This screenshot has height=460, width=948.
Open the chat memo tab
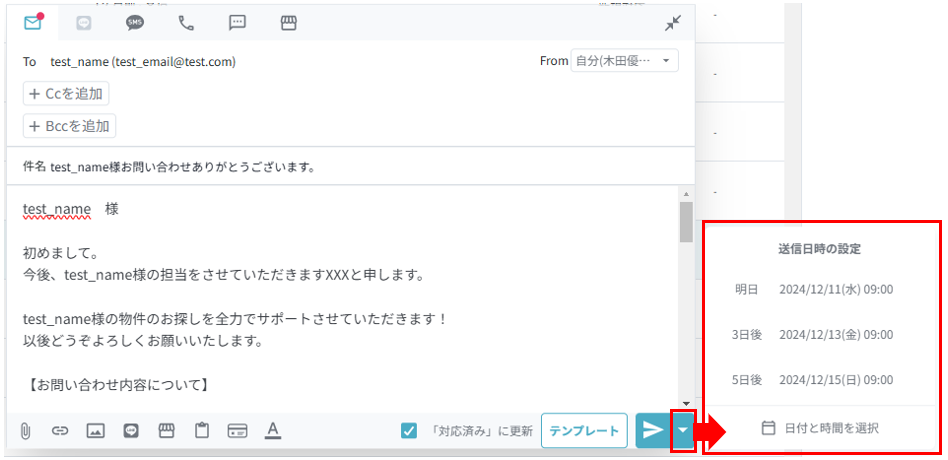tap(238, 23)
